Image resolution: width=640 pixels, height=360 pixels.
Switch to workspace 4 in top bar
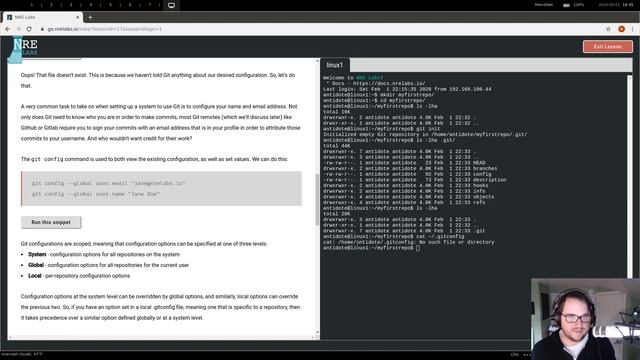[x=91, y=5]
